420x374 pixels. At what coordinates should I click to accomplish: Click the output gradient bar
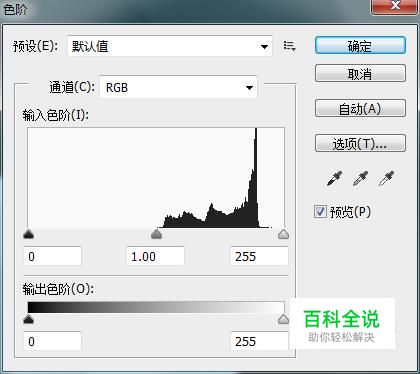pos(156,307)
